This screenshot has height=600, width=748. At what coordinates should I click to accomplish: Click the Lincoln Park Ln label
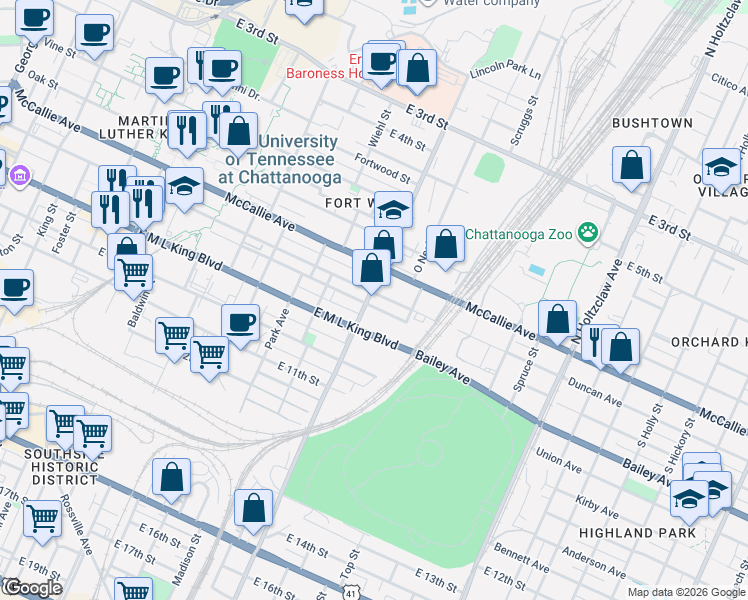(505, 70)
